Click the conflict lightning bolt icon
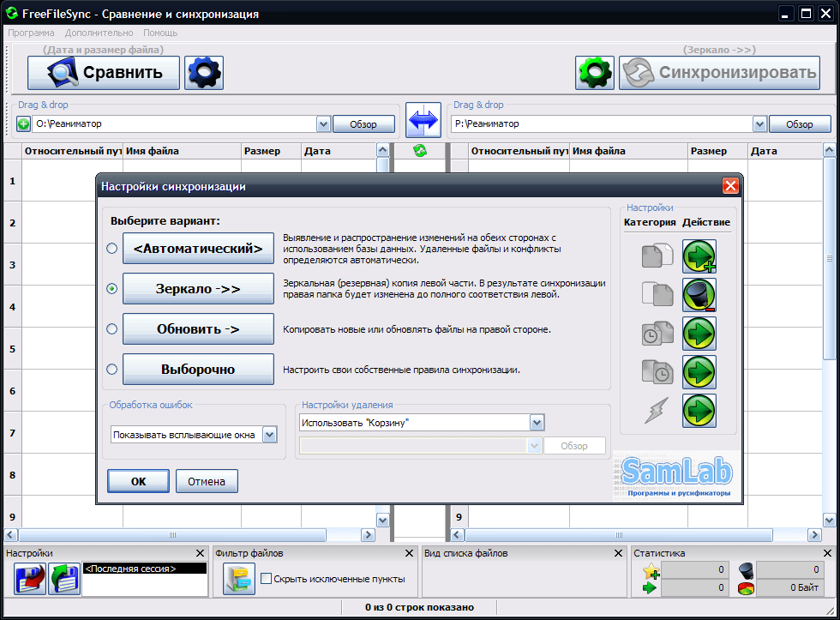 coord(657,411)
